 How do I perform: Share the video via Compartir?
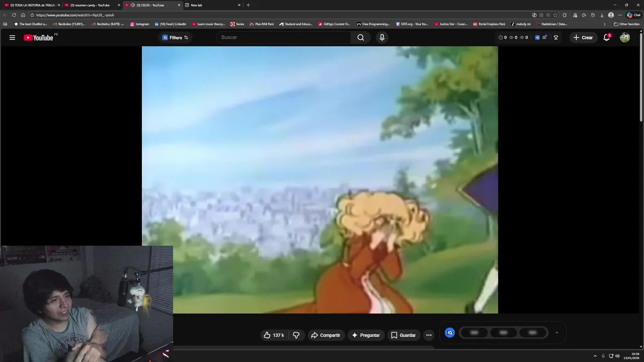tap(326, 335)
